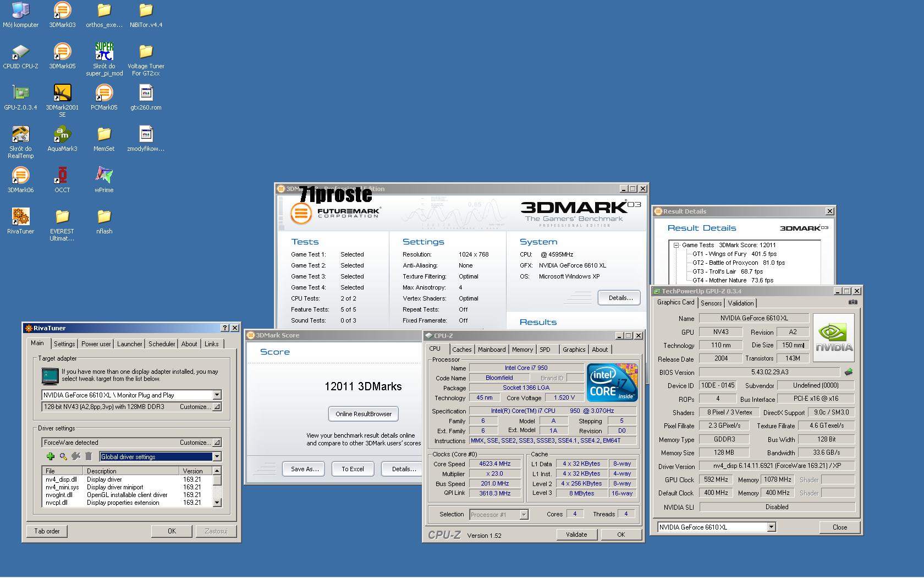Switch to GPU-Z Validation tab
Image resolution: width=924 pixels, height=578 pixels.
click(741, 303)
